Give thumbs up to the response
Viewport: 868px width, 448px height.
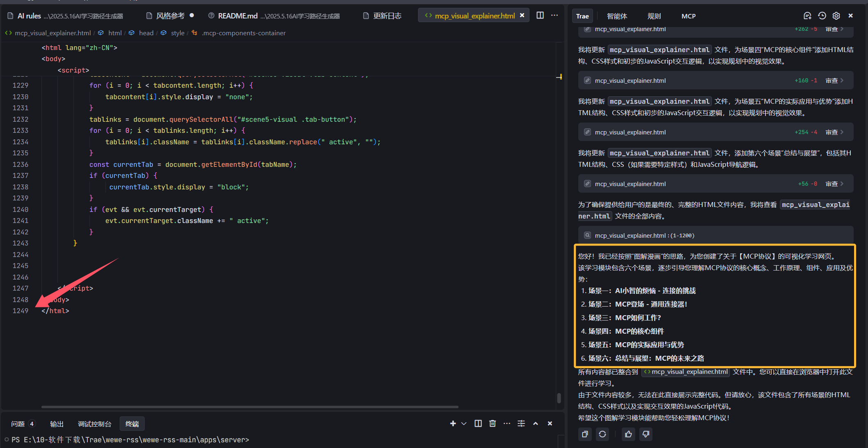coord(628,434)
